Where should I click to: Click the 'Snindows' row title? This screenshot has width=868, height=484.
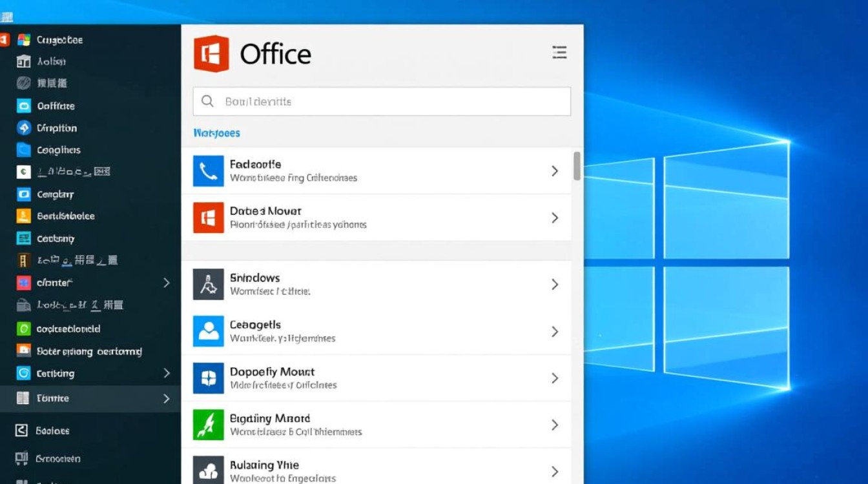coord(255,277)
